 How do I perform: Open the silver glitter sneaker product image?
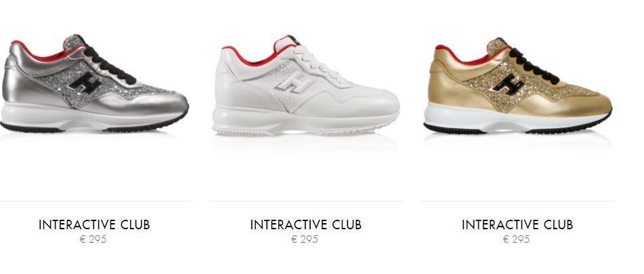(94, 83)
